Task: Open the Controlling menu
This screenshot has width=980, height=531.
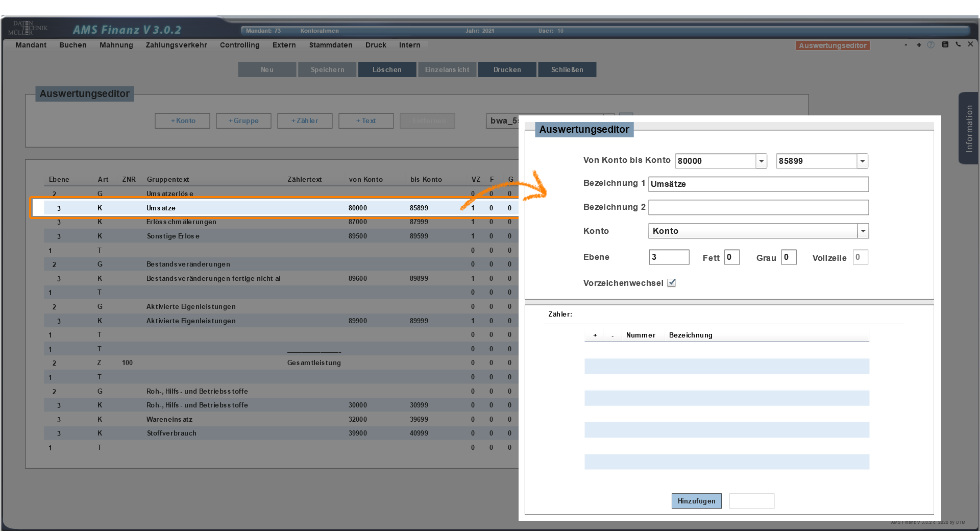Action: (x=239, y=45)
